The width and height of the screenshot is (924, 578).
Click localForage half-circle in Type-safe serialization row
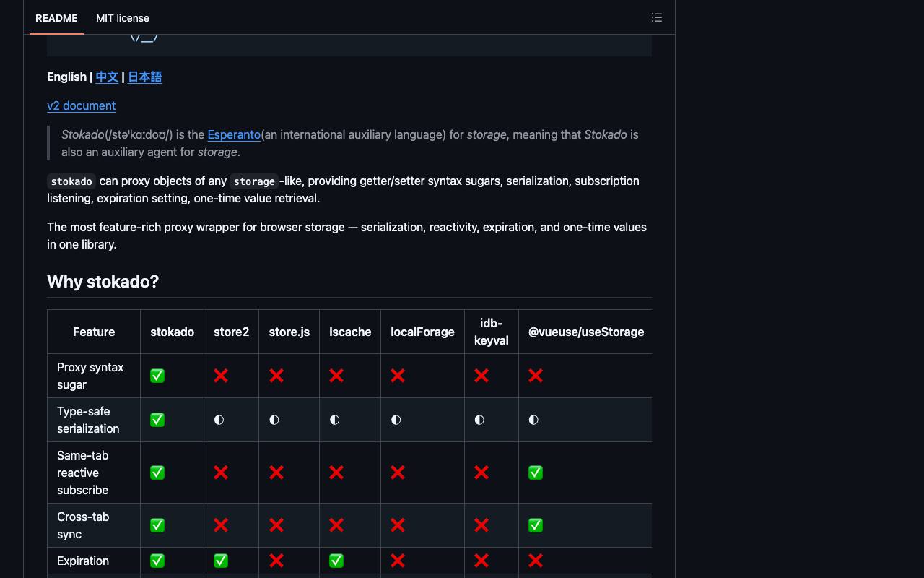coord(396,420)
